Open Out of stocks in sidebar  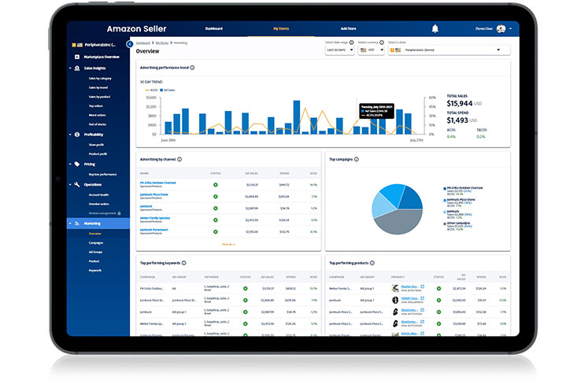(x=98, y=124)
